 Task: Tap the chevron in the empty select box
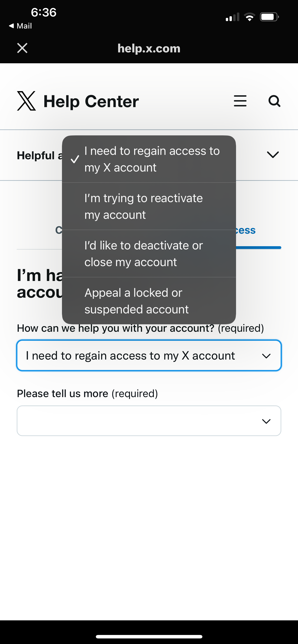click(266, 421)
